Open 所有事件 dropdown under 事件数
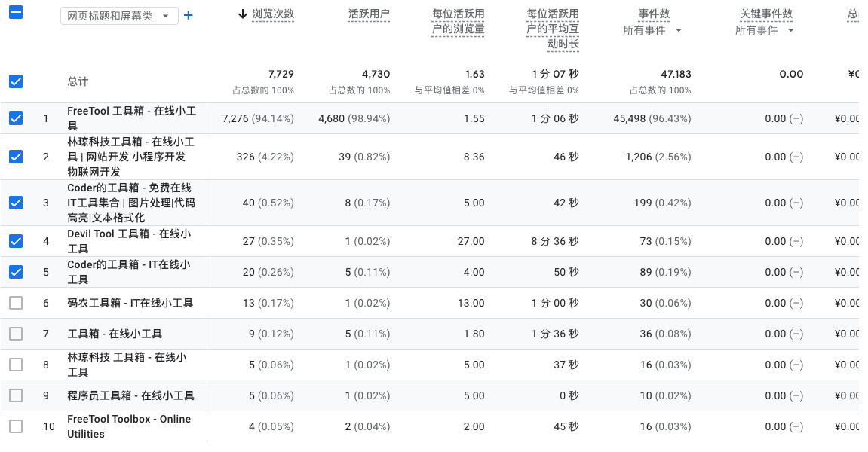The width and height of the screenshot is (868, 452). (x=652, y=30)
